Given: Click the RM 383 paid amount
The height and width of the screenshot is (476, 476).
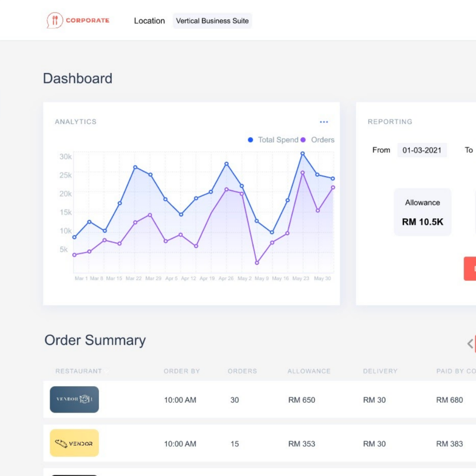Looking at the screenshot, I should coord(449,444).
